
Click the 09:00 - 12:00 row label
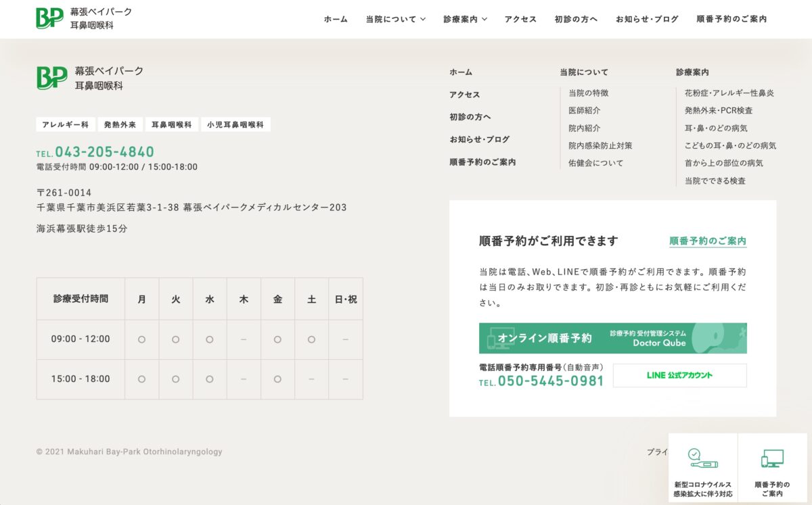[81, 339]
